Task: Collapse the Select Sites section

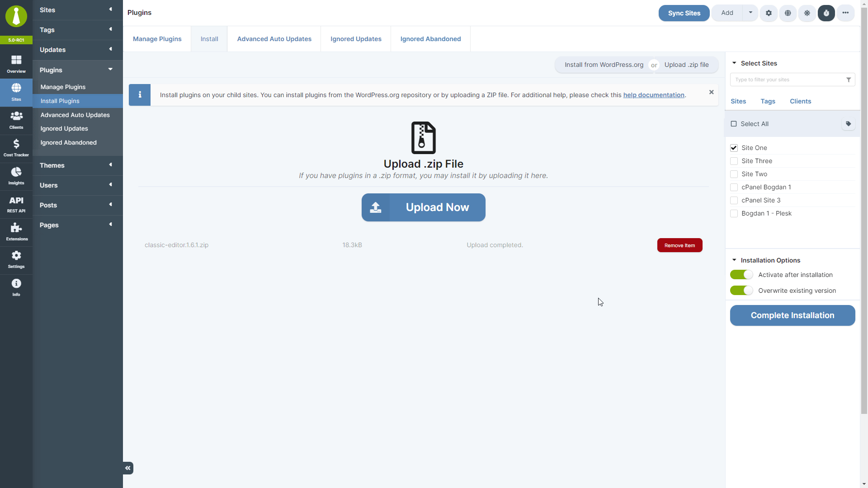Action: (735, 63)
